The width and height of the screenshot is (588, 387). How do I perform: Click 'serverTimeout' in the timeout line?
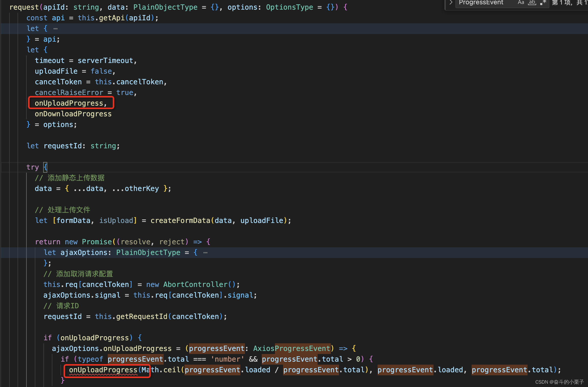[x=105, y=61]
